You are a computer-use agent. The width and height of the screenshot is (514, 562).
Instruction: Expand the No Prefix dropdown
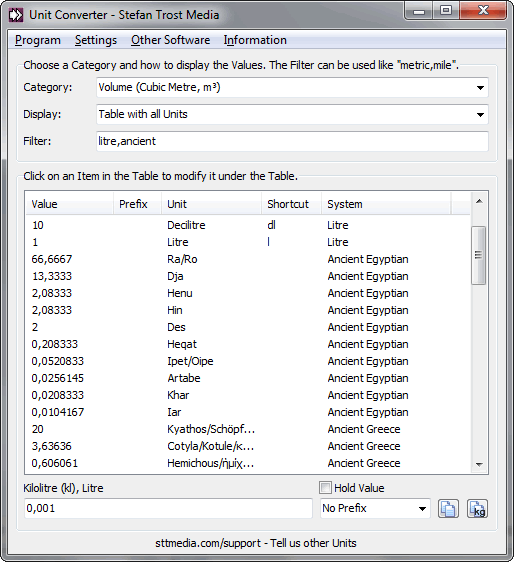pyautogui.click(x=375, y=508)
